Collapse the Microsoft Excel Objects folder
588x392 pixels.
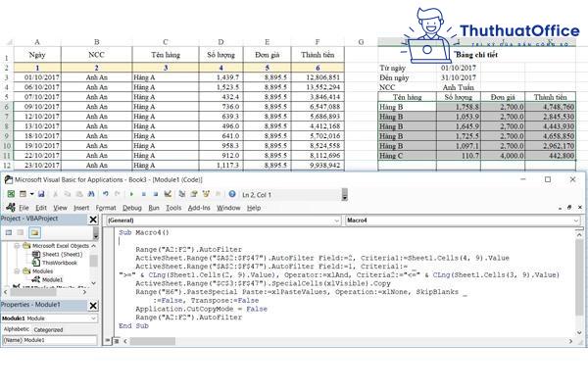click(x=17, y=246)
